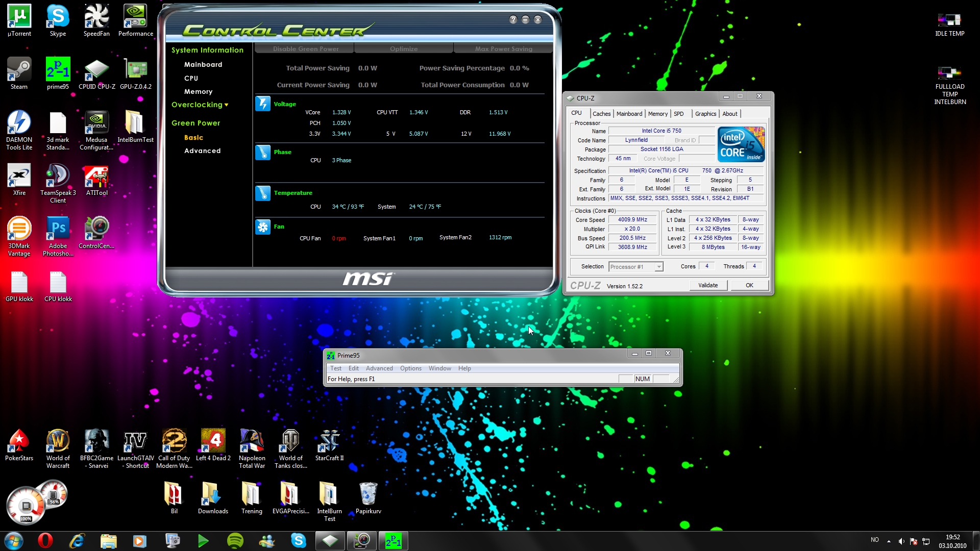980x551 pixels.
Task: Open the Advanced menu in Prime95
Action: click(379, 368)
